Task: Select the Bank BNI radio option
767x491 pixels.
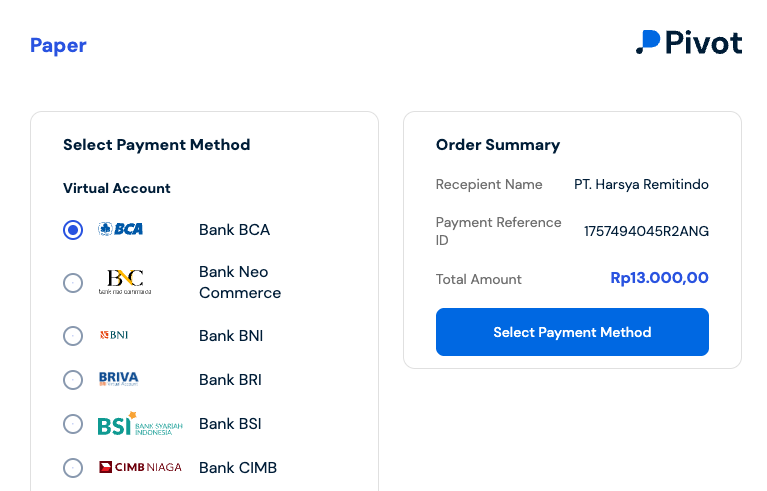Action: [73, 336]
